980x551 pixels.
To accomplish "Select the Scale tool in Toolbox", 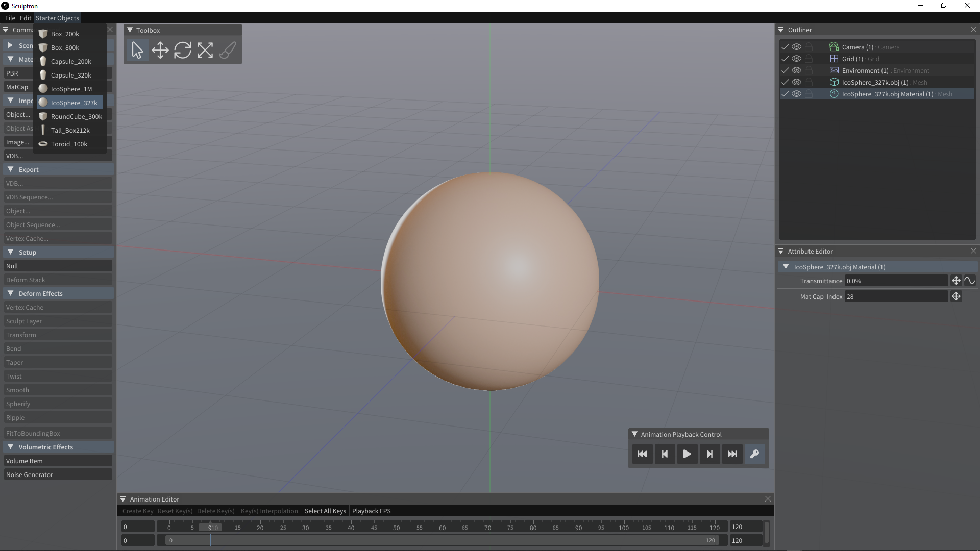I will pos(205,50).
